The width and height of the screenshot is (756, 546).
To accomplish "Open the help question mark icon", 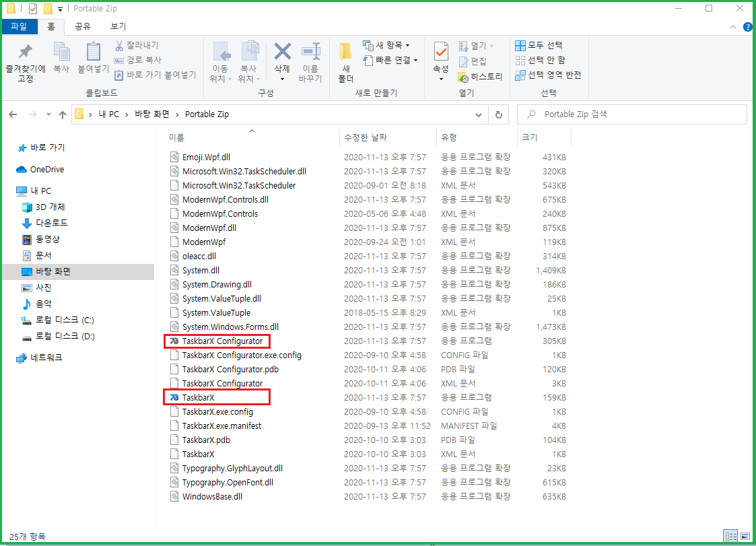I will [748, 27].
